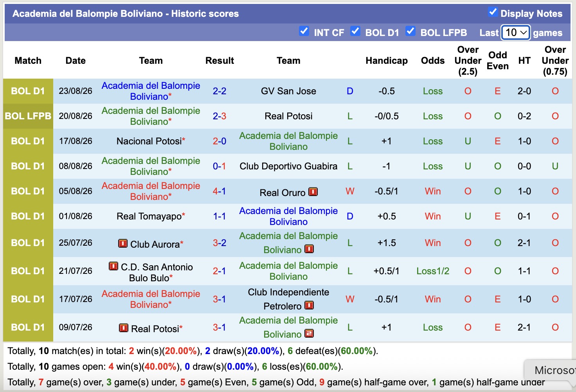Open the 2-3 result against Real Potosi
Screen dimensions: 576x392
pos(220,116)
